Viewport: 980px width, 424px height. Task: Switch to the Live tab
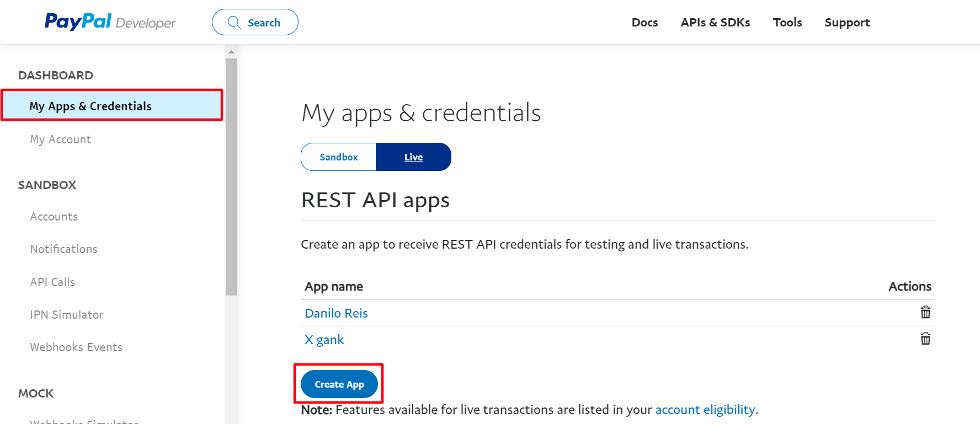[413, 157]
